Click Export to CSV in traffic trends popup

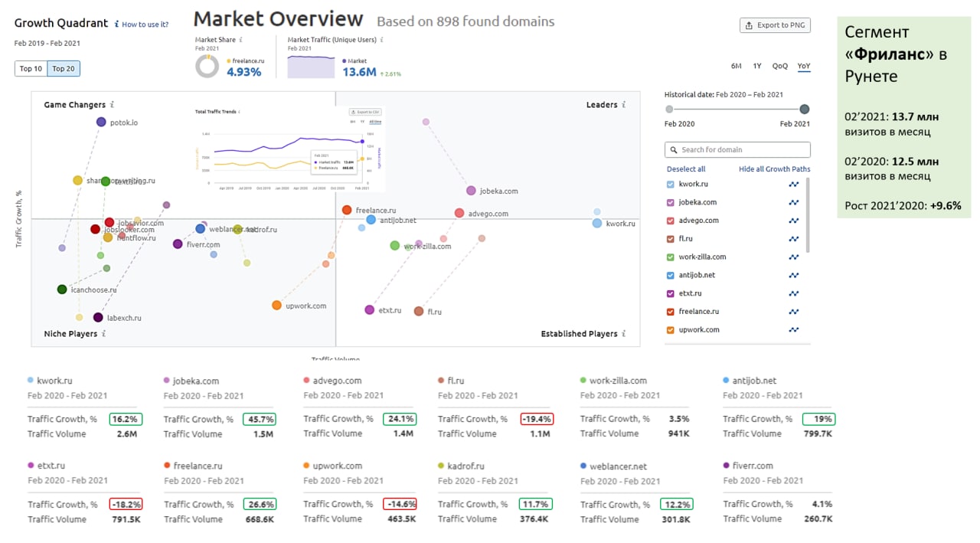[365, 112]
